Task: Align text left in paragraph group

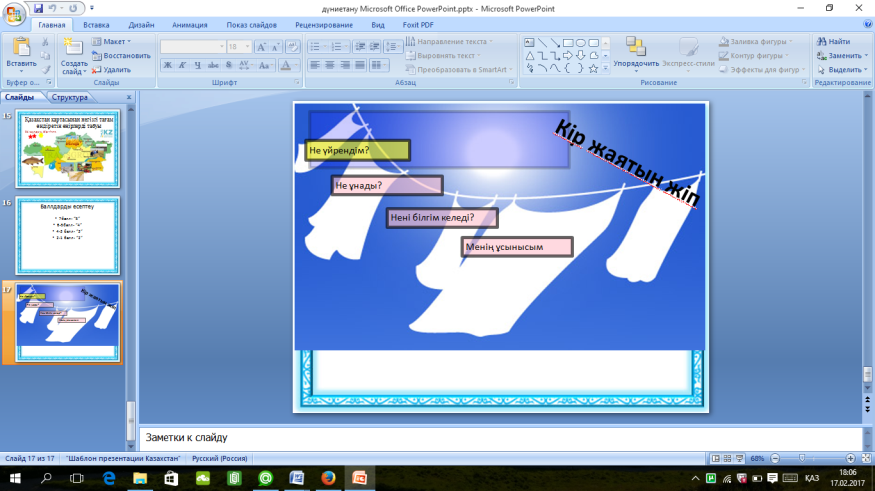Action: point(315,65)
